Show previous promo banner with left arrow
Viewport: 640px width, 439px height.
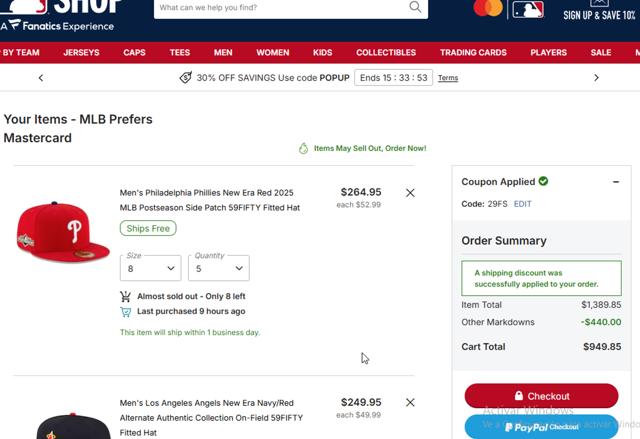click(41, 77)
